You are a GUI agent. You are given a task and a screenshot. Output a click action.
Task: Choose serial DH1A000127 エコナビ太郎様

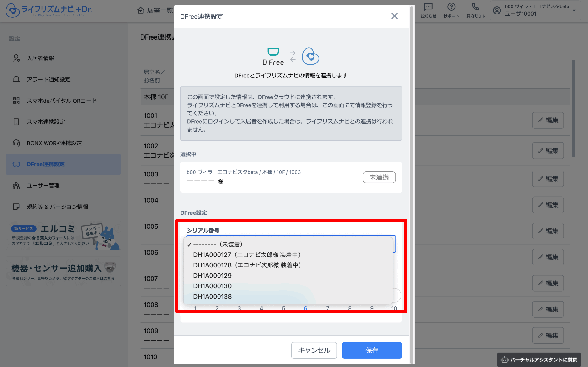click(x=288, y=255)
